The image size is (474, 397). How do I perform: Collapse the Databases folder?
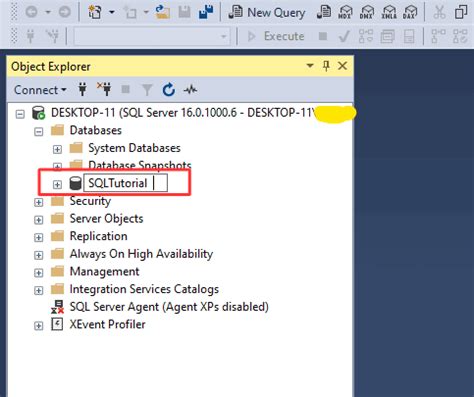[x=39, y=132]
